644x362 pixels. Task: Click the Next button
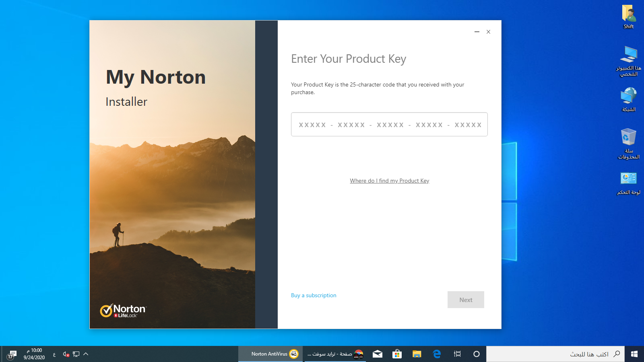pos(466,300)
